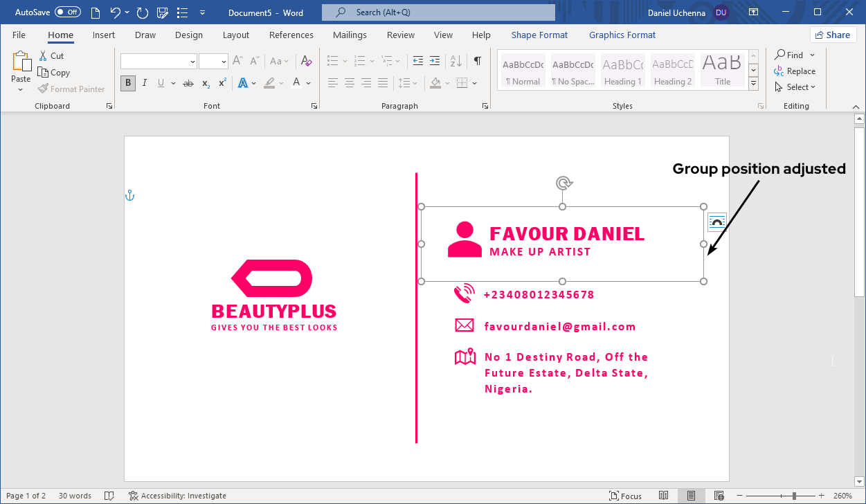
Task: Click the Sort icon in Paragraph group
Action: [455, 61]
